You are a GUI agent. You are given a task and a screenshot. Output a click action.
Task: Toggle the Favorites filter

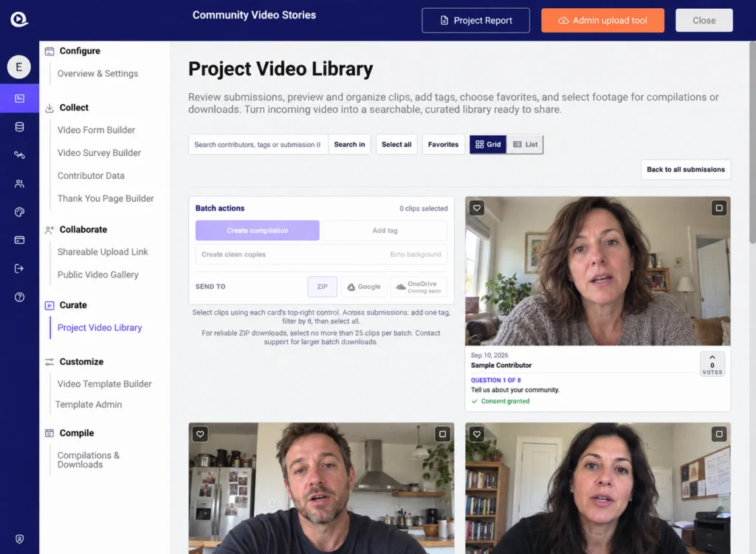click(443, 144)
